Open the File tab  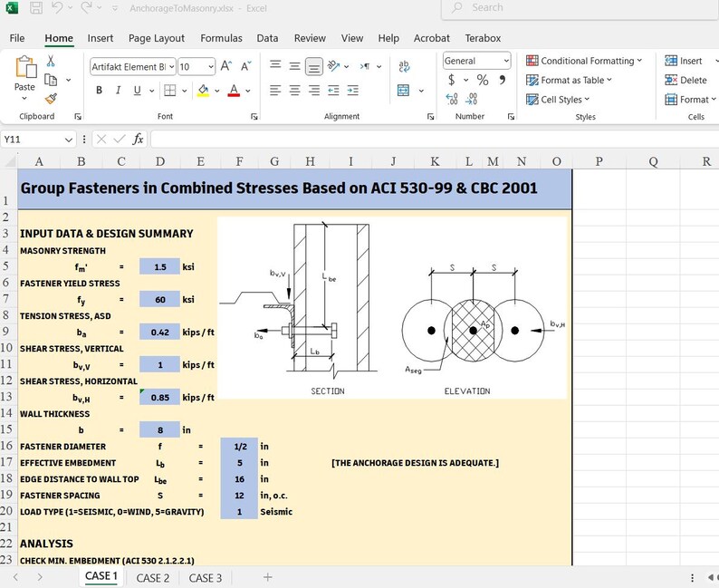tap(17, 38)
